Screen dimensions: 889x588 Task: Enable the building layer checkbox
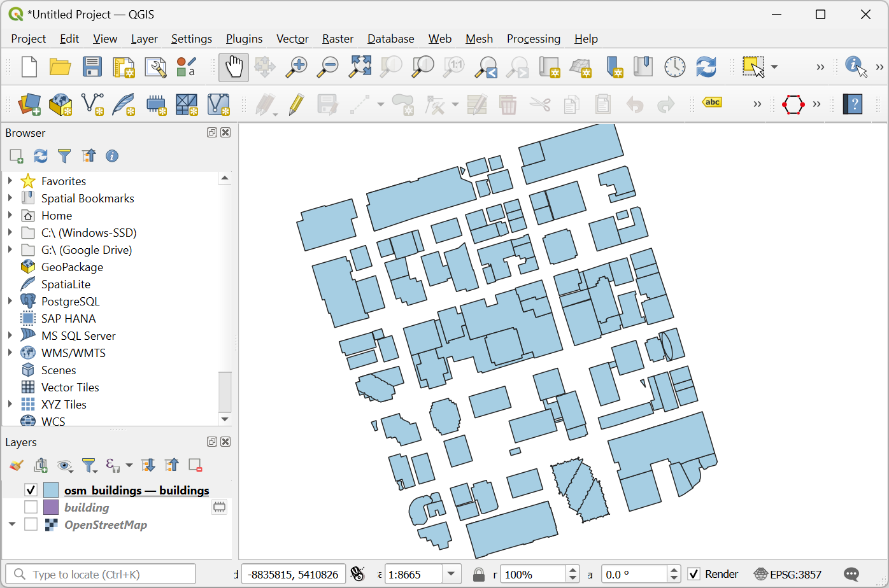point(31,507)
